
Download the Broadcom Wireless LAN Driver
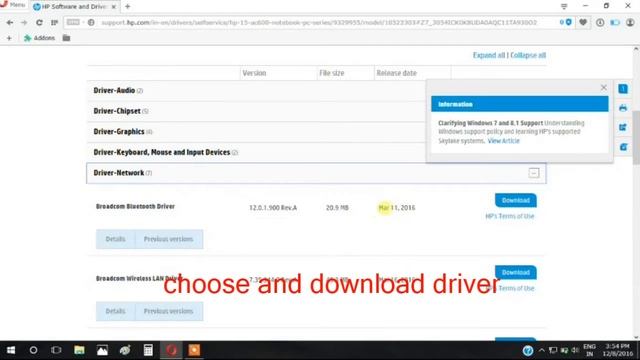[x=516, y=272]
